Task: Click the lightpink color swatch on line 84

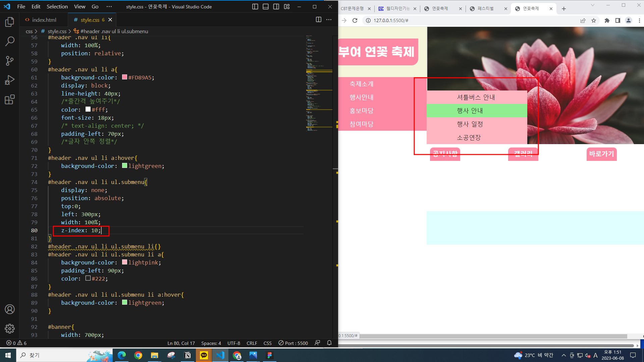Action: point(124,262)
